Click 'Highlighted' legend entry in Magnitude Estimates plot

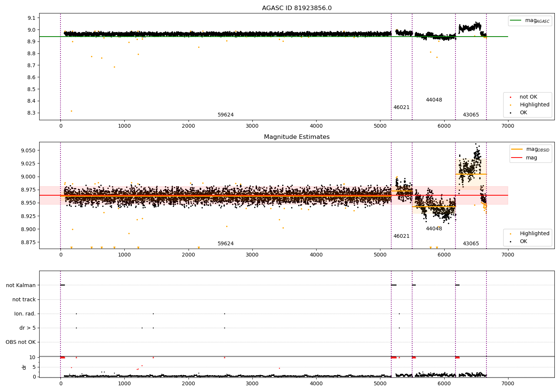click(x=534, y=234)
